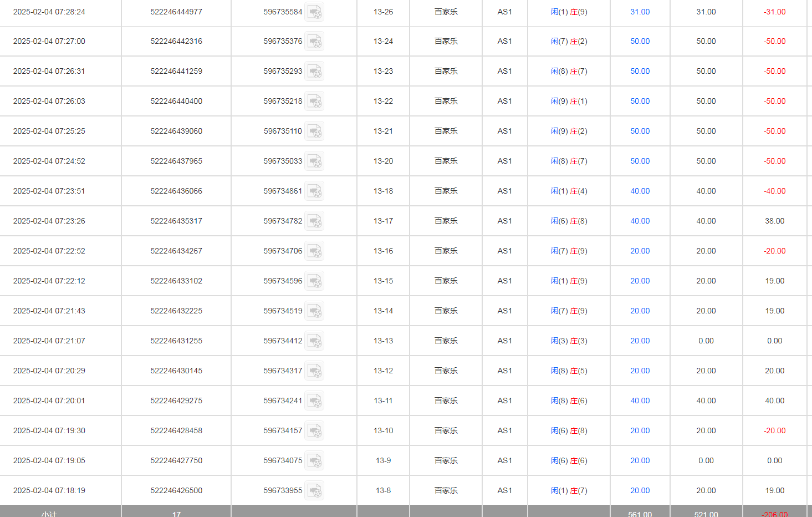Play replay icon for game 596733955

click(314, 491)
